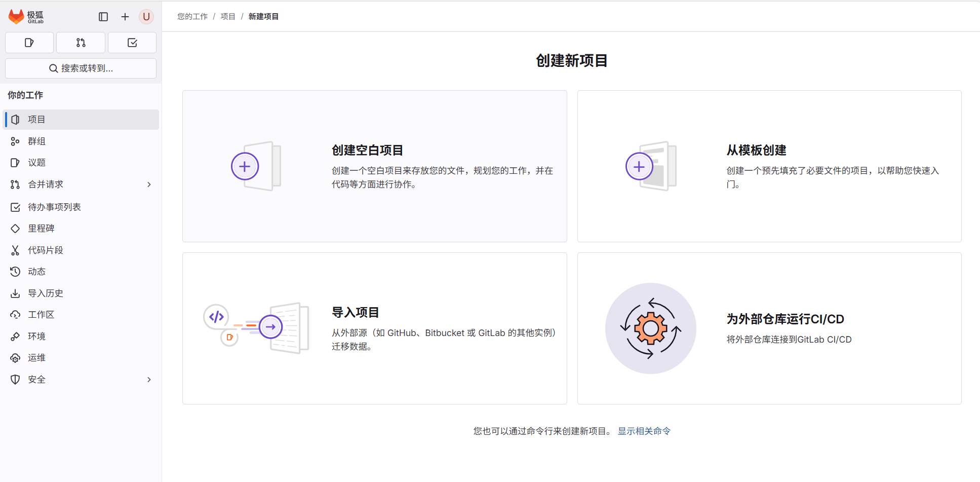Open assigned issues shortcut button

click(29, 43)
